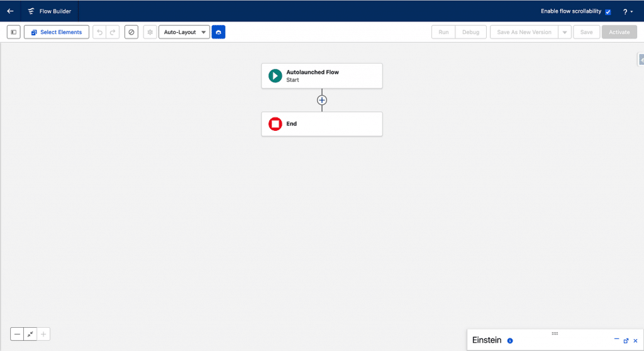Click the zoom out minus button
Viewport: 644px width, 351px height.
coord(18,334)
